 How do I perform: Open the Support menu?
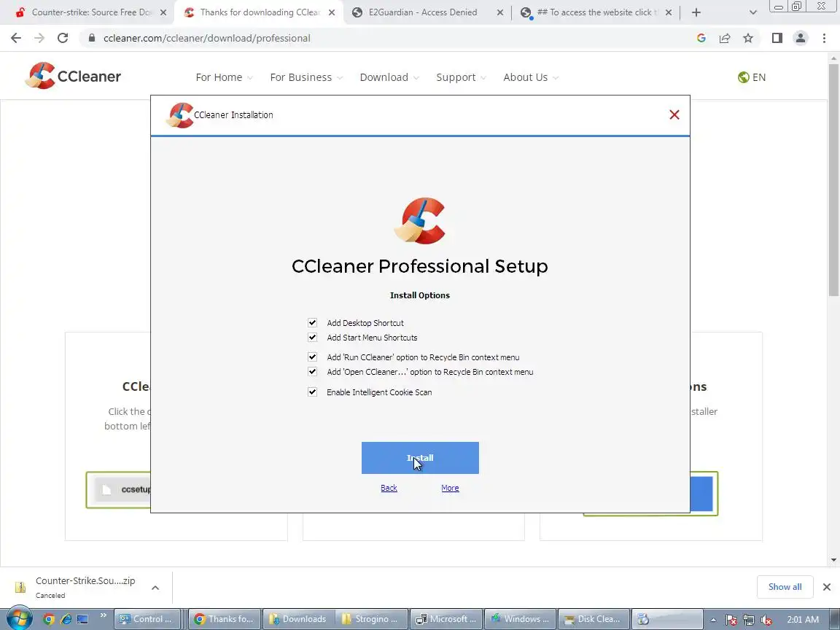tap(461, 77)
